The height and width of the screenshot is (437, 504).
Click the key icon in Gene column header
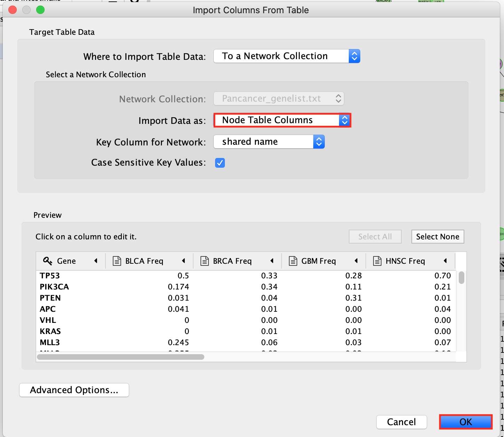(x=48, y=261)
